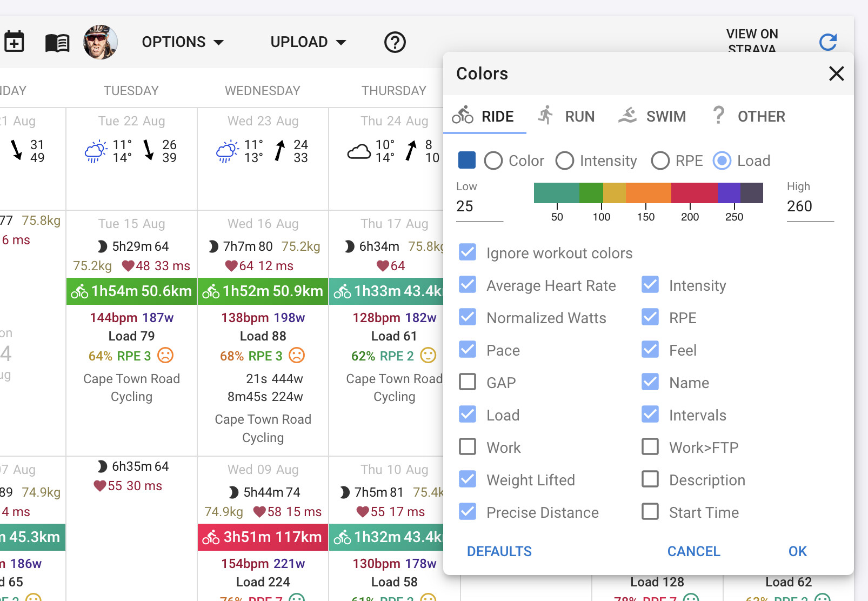The image size is (868, 601).
Task: Click the 8m45s 224w interval text
Action: 265,397
